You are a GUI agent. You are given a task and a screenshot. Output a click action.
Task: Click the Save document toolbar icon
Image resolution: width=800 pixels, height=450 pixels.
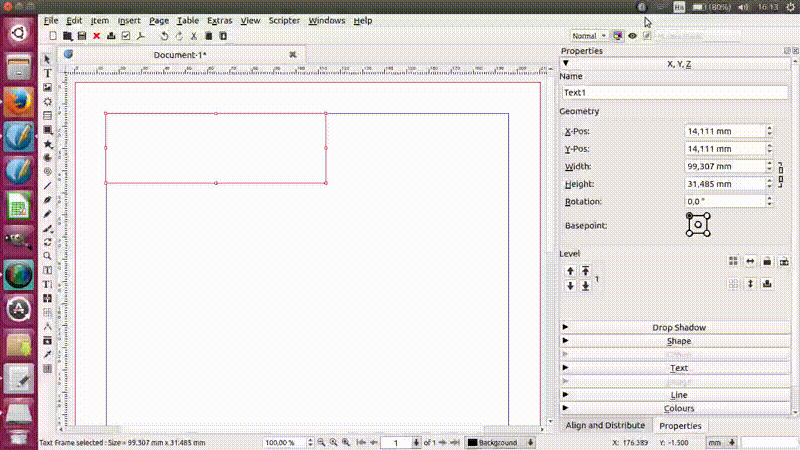(x=82, y=36)
